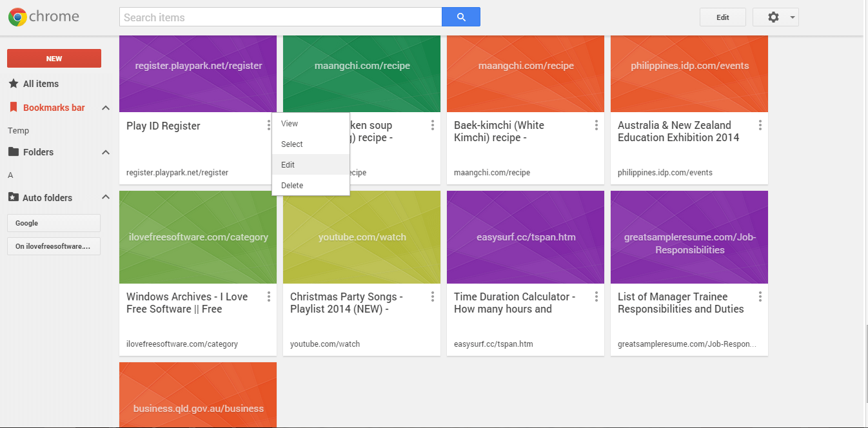
Task: Click Folders heading in sidebar
Action: pyautogui.click(x=38, y=152)
